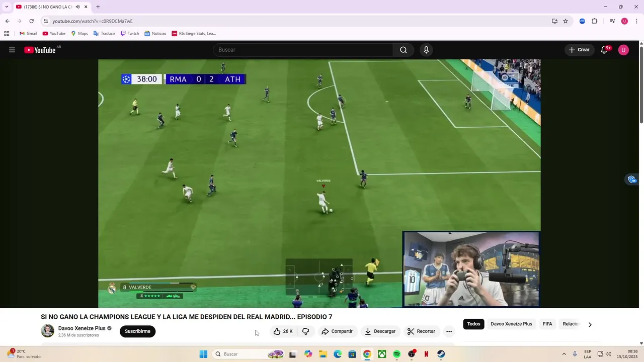Screen dimensions: 644x362
Task: Open File Explorer from the taskbar
Action: [323, 354]
